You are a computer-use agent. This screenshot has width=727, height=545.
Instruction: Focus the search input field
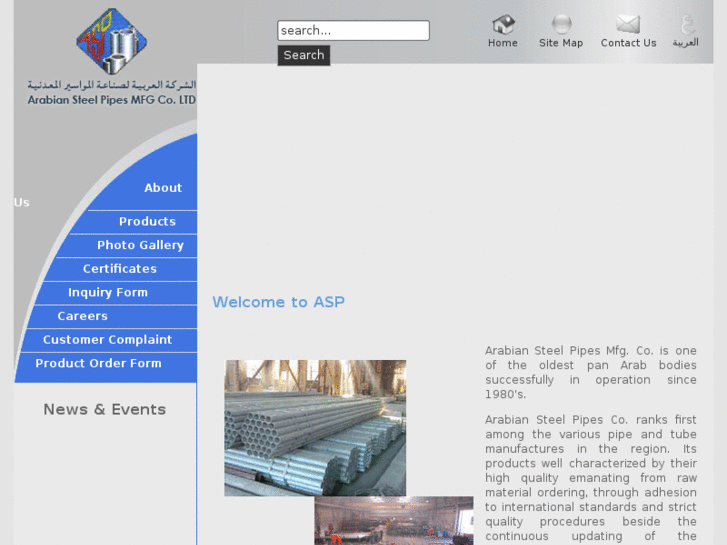coord(353,31)
